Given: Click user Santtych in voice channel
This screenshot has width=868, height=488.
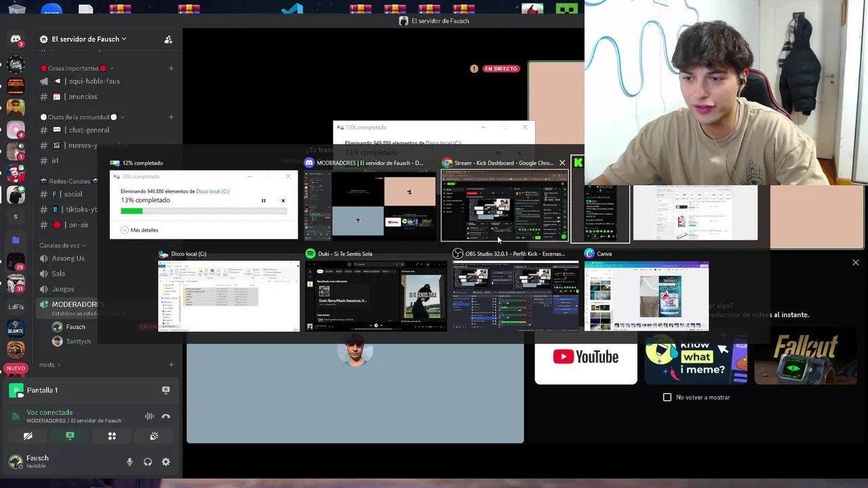Looking at the screenshot, I should coord(71,342).
